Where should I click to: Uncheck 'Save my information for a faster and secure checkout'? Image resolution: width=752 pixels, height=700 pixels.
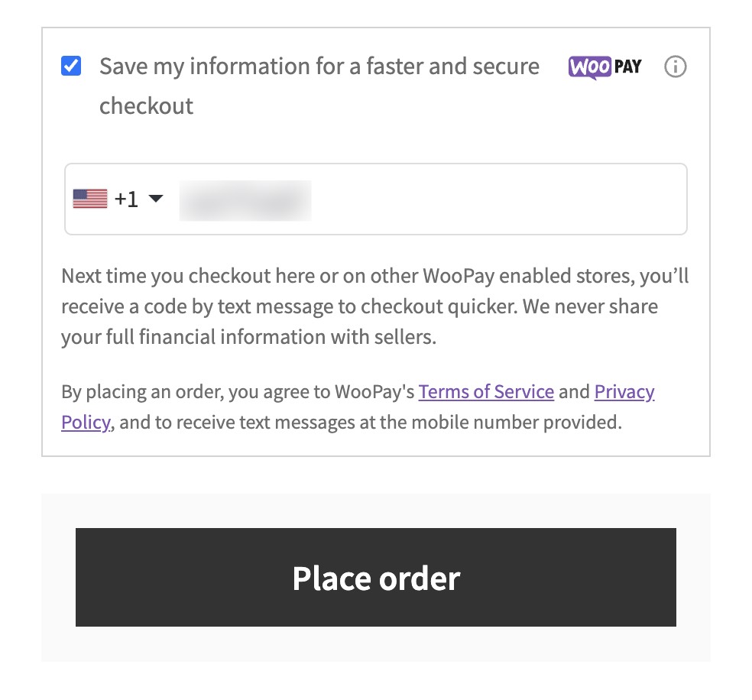(x=70, y=66)
